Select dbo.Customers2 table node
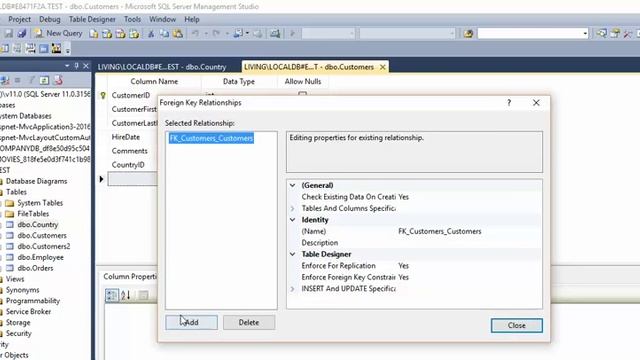The height and width of the screenshot is (360, 640). pos(44,246)
